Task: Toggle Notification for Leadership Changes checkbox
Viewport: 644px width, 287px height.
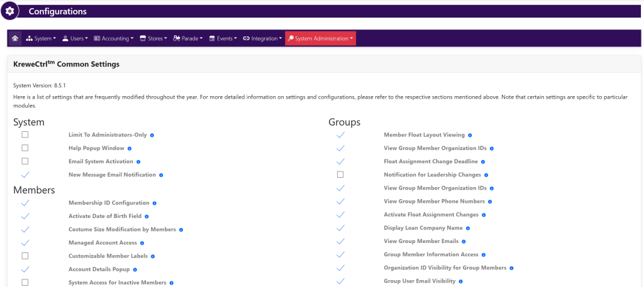Action: [340, 175]
